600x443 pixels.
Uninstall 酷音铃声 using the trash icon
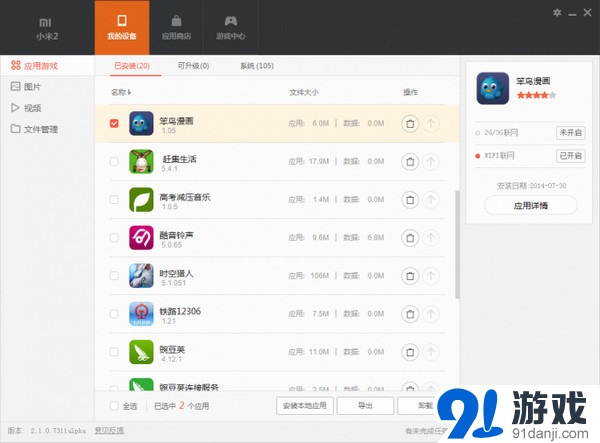point(410,238)
